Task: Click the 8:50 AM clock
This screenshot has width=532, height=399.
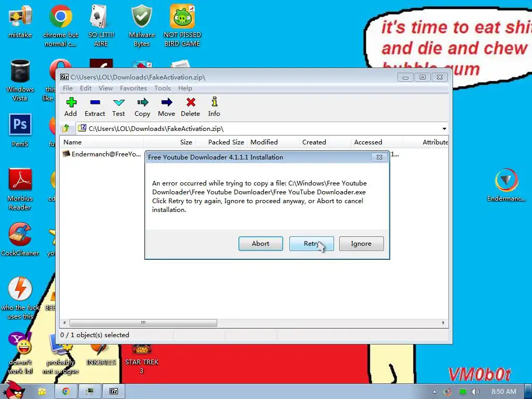Action: click(x=504, y=392)
